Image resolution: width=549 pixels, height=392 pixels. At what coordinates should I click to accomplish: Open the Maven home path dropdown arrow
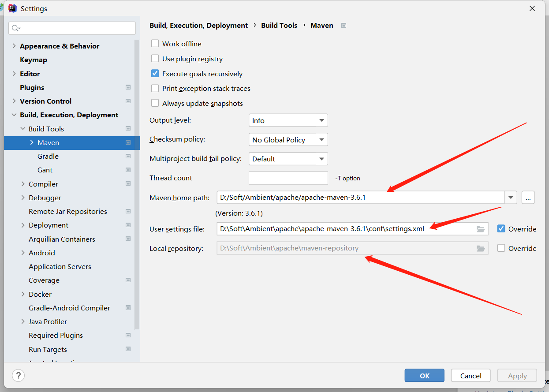point(511,198)
